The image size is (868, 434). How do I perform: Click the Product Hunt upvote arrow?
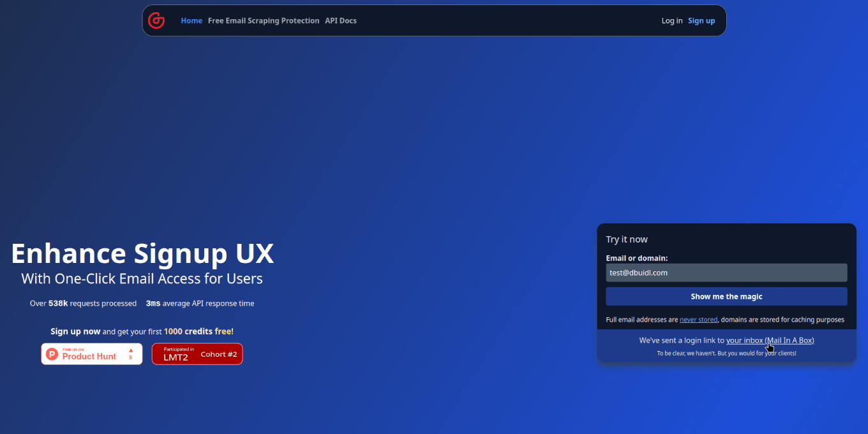tap(131, 350)
